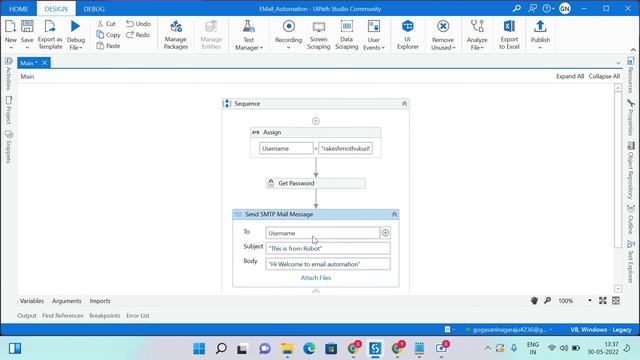The image size is (640, 360).
Task: Copy the selected activity
Action: click(x=109, y=35)
